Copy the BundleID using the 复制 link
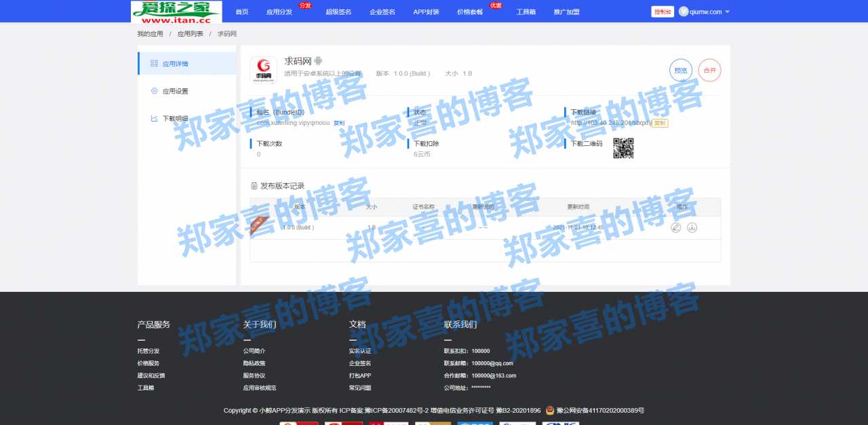 pyautogui.click(x=339, y=123)
